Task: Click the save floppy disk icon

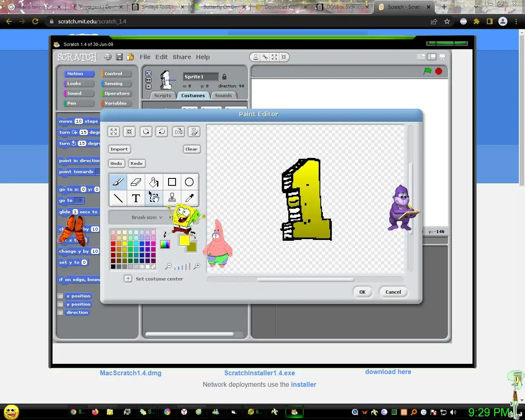Action: [x=119, y=57]
